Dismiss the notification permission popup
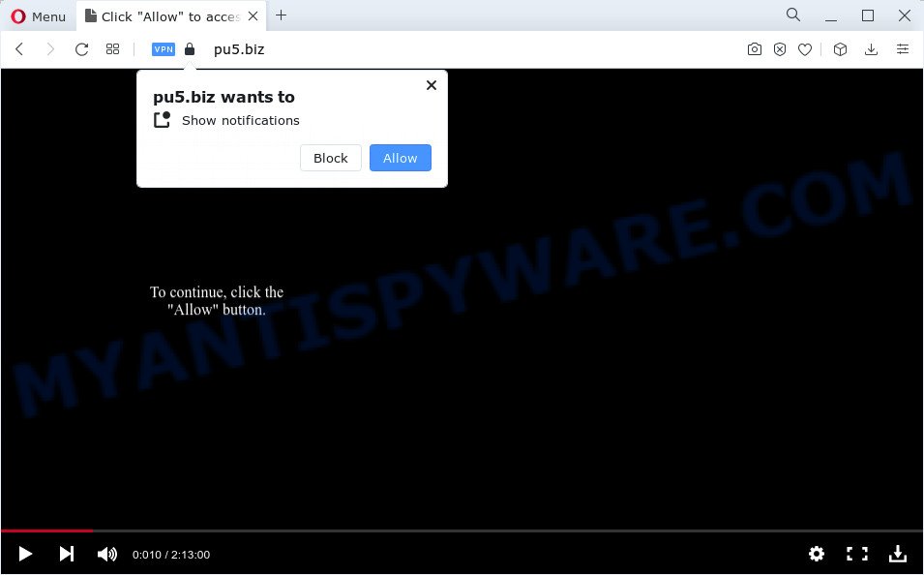The height and width of the screenshot is (575, 924). coord(432,85)
